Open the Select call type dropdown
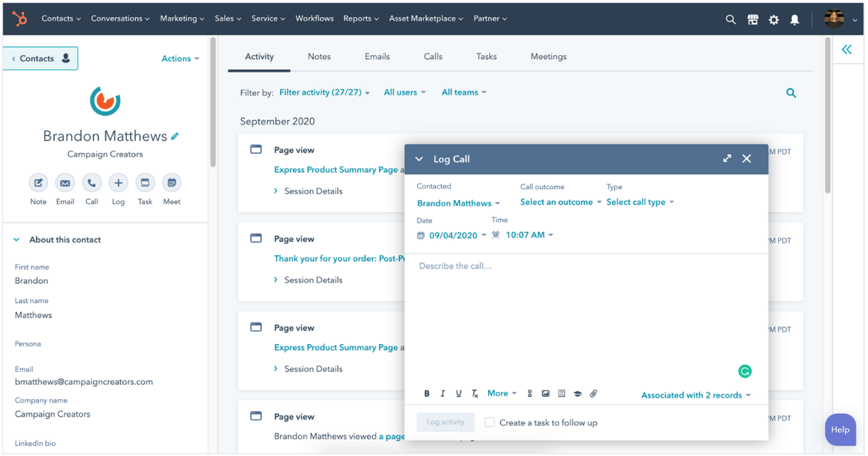The image size is (868, 456). (636, 202)
